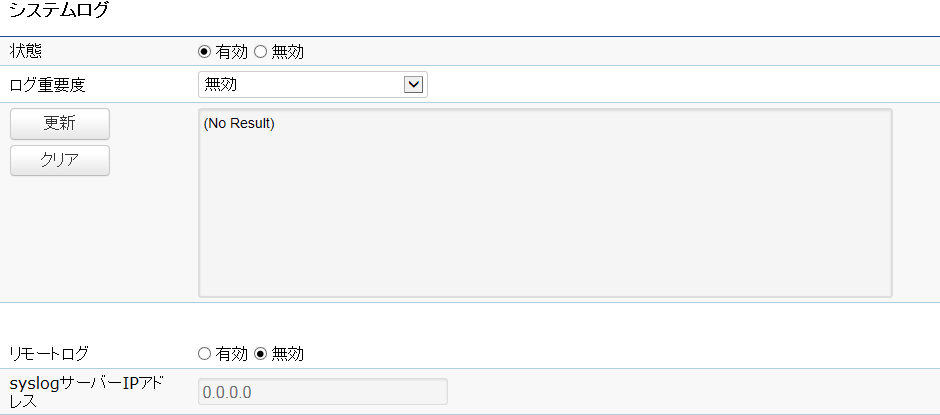Click the ログ重要度 dropdown arrow

(x=414, y=85)
